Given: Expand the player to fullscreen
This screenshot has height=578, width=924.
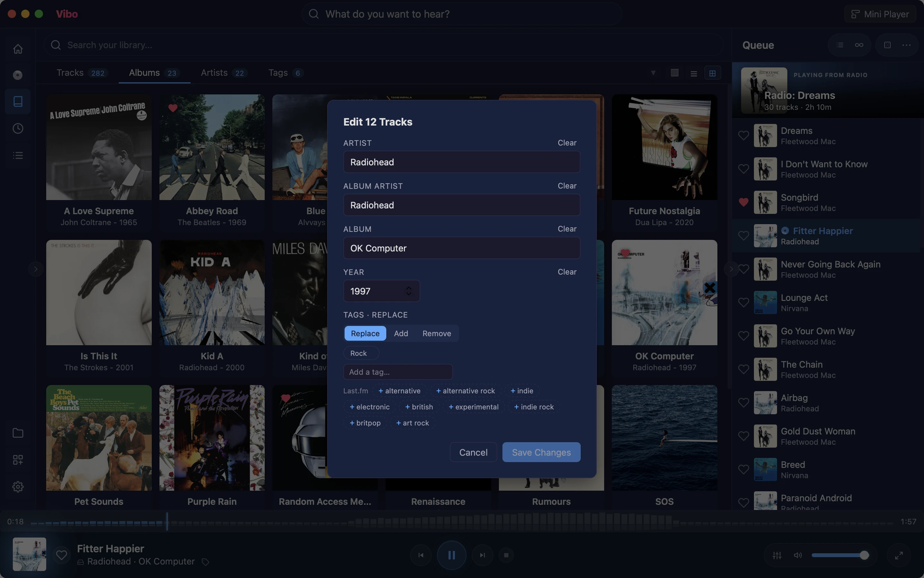Looking at the screenshot, I should [899, 555].
